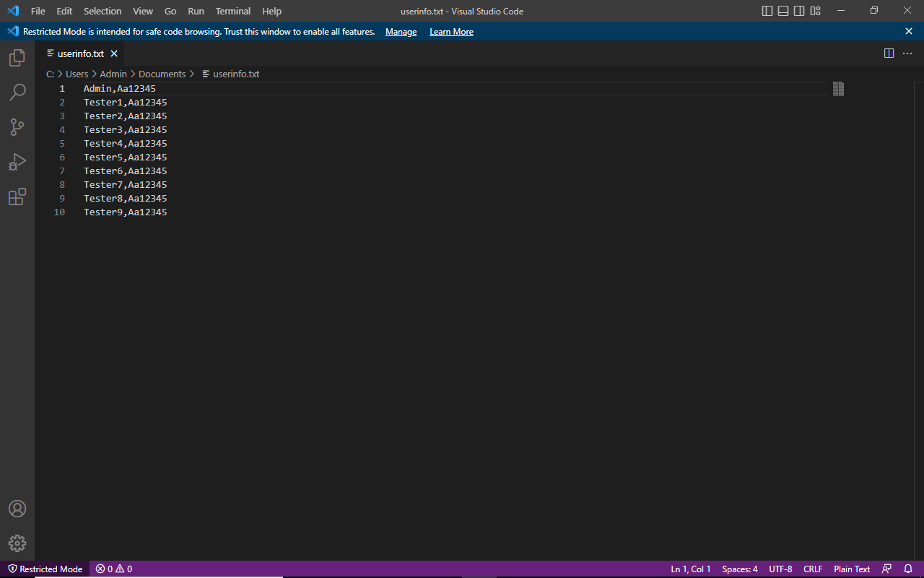Toggle Panel layout icon in title bar
Viewport: 924px width, 578px height.
pos(783,11)
